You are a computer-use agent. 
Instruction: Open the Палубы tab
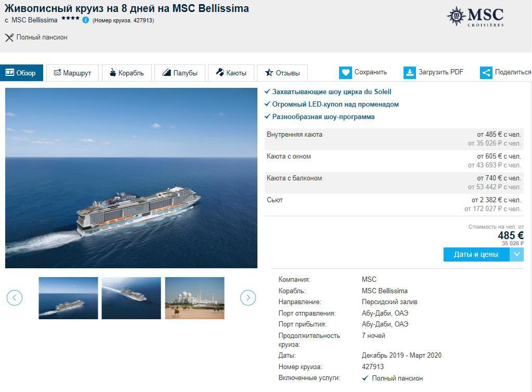pyautogui.click(x=179, y=73)
